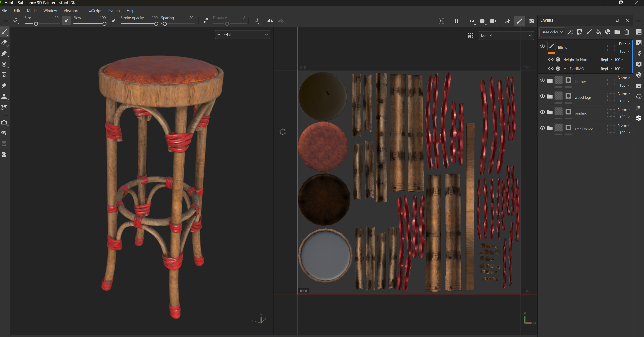Open the history panel icon on right dock
This screenshot has width=644, height=337.
coord(639,97)
